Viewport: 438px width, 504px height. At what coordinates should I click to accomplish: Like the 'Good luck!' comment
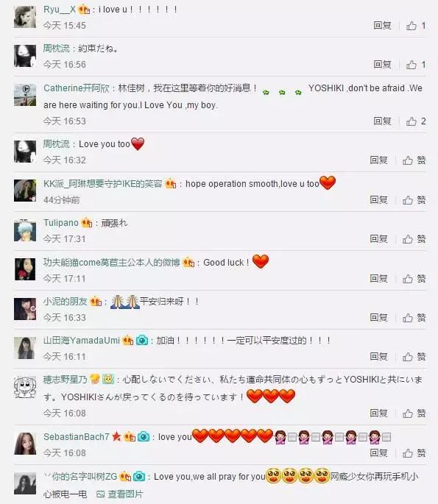pos(414,278)
